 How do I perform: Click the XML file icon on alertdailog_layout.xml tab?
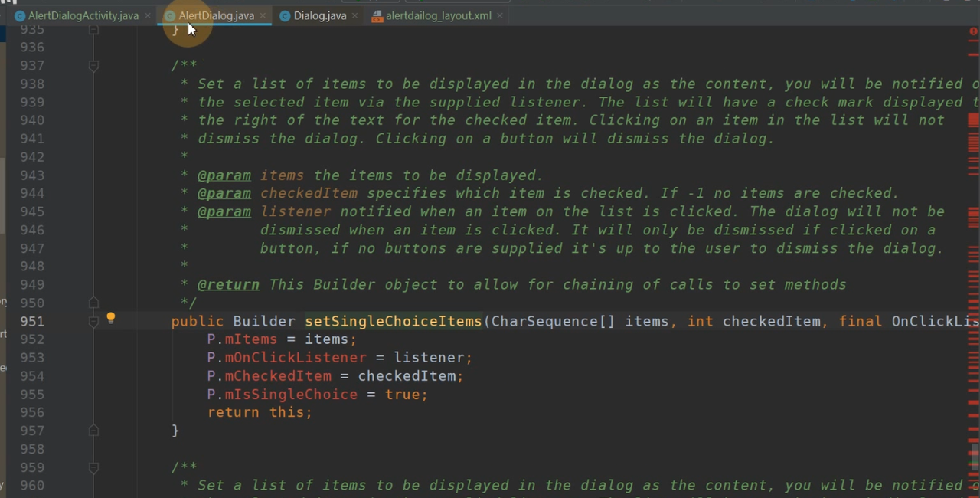(377, 15)
